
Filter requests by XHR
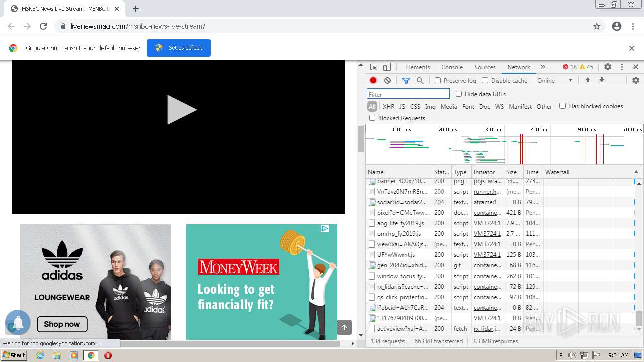(389, 106)
